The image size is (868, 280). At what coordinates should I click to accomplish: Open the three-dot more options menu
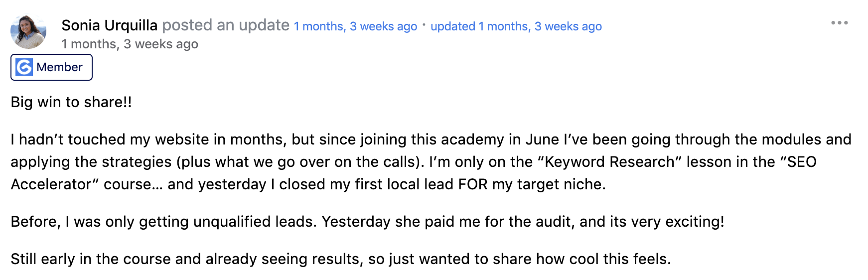(x=839, y=23)
